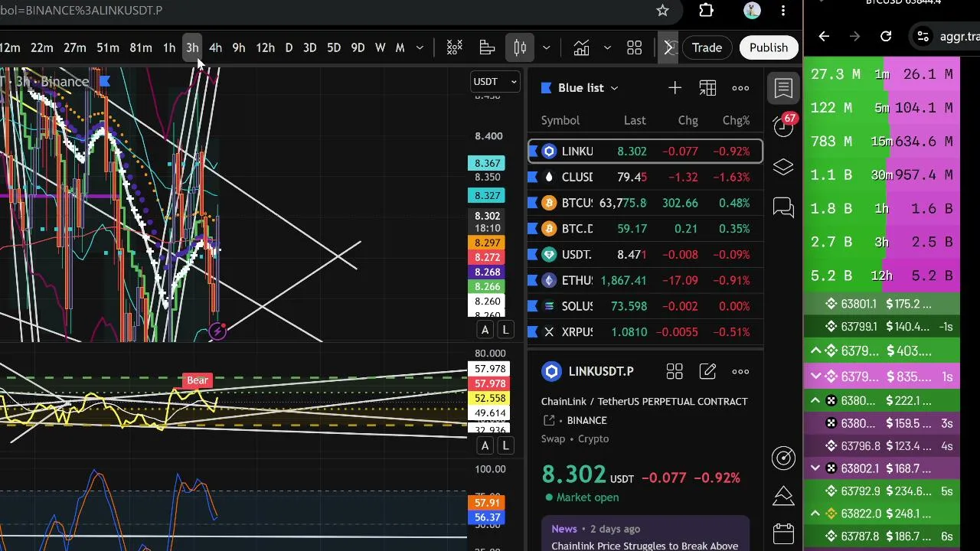The image size is (980, 551).
Task: Select the LINKU row in the watchlist
Action: (x=645, y=152)
